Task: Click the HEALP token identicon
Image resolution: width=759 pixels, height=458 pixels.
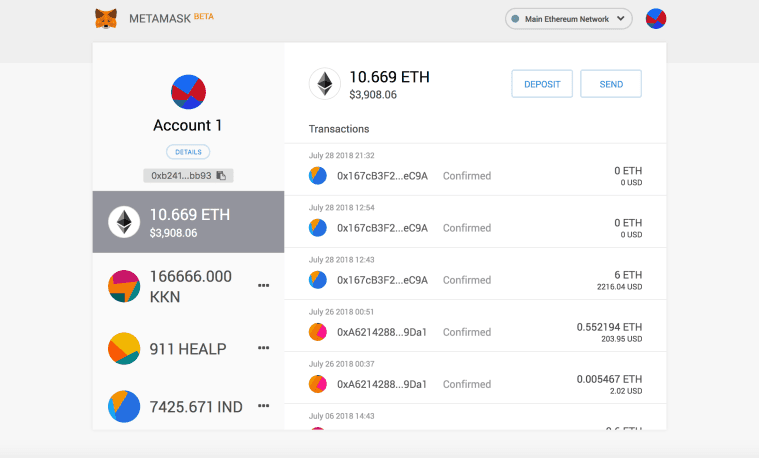Action: (124, 349)
